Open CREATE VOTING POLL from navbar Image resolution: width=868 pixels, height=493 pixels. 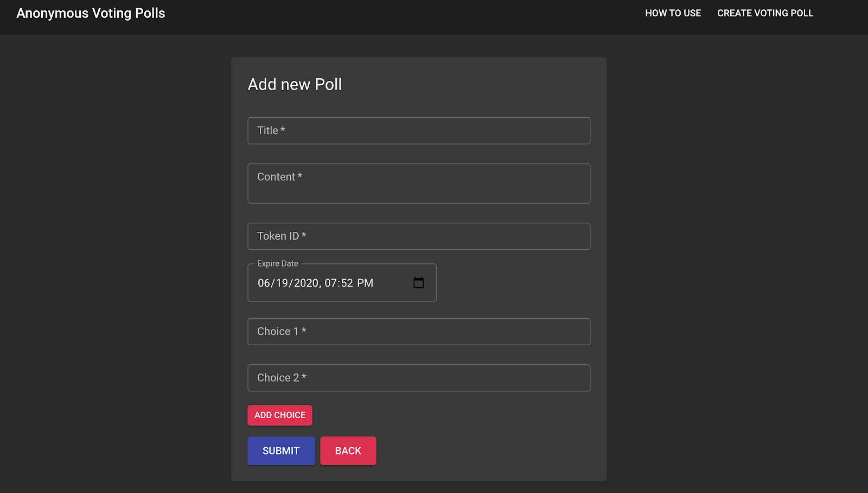point(765,13)
